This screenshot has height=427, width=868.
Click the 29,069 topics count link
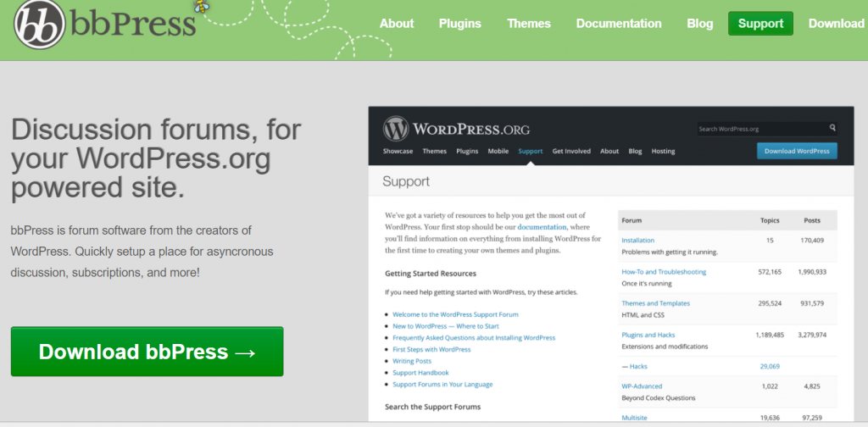[770, 366]
